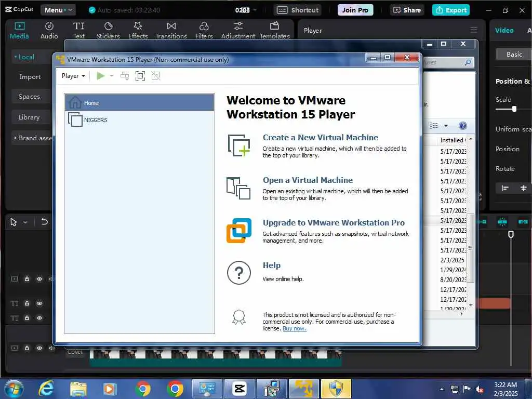
Task: Click Upgrade to VMware Workstation Pro heading
Action: (334, 222)
